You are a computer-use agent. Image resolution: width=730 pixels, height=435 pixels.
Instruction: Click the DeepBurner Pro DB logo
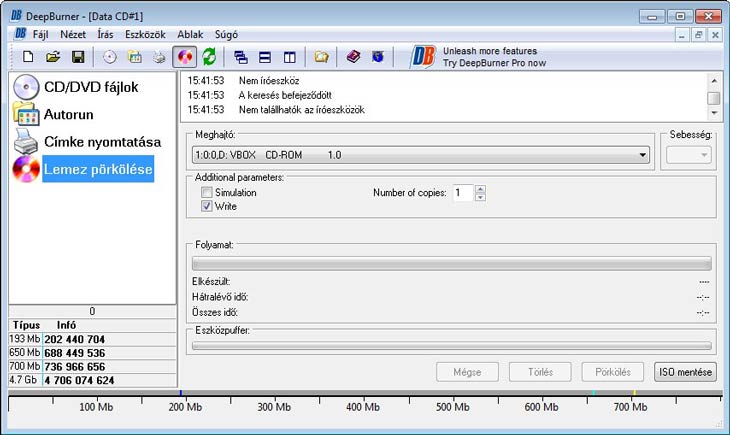tap(423, 57)
